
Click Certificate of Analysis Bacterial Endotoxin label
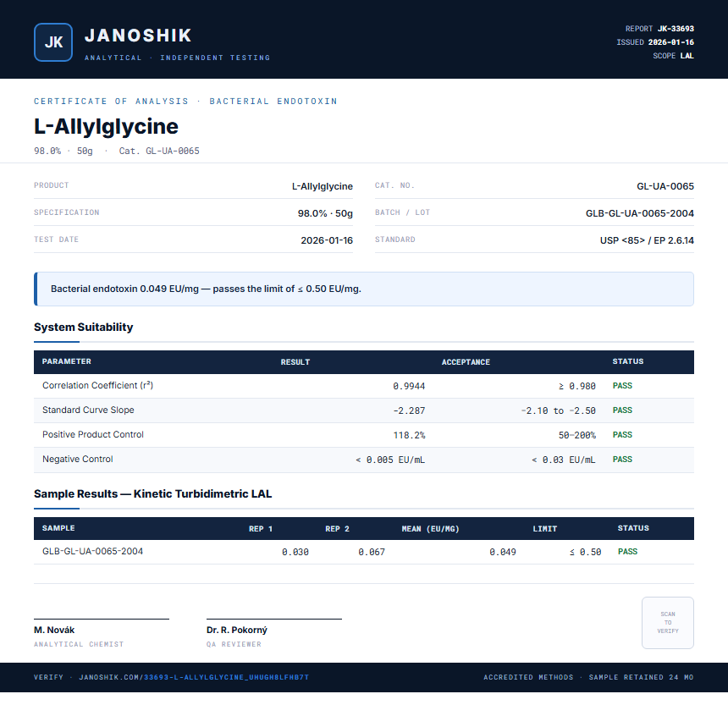185,102
